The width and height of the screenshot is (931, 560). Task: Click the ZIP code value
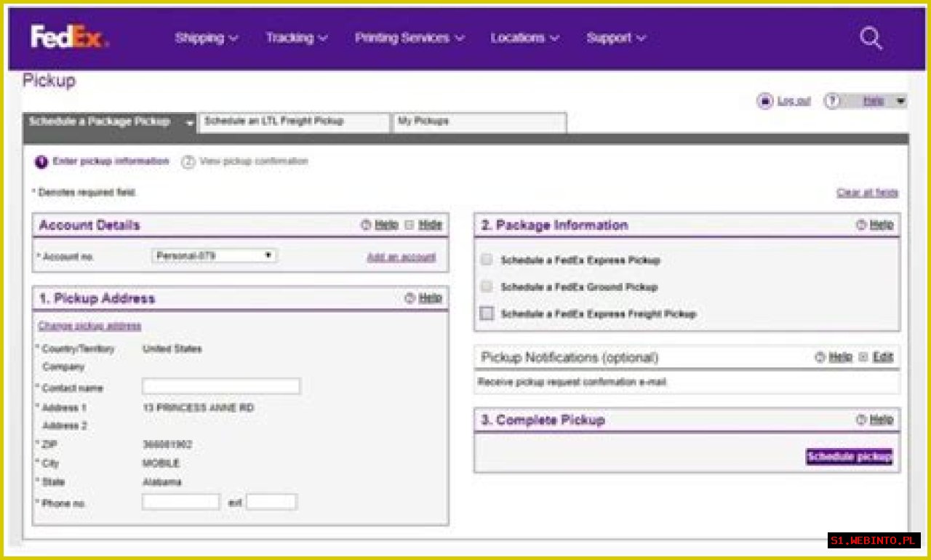pyautogui.click(x=168, y=444)
